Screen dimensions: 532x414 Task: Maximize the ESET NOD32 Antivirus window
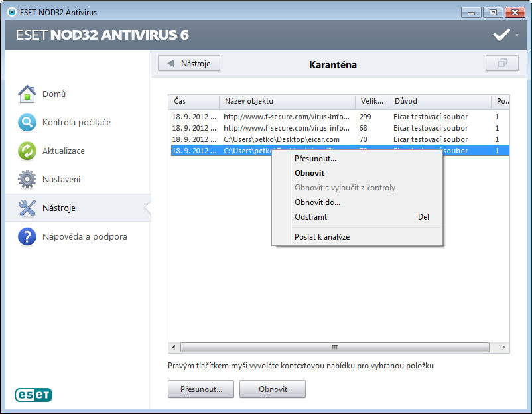coord(493,13)
